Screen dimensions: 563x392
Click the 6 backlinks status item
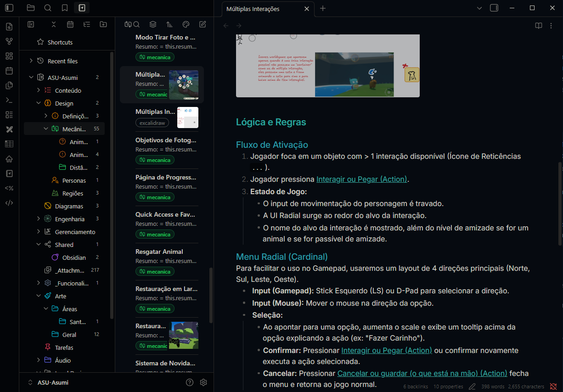point(415,386)
